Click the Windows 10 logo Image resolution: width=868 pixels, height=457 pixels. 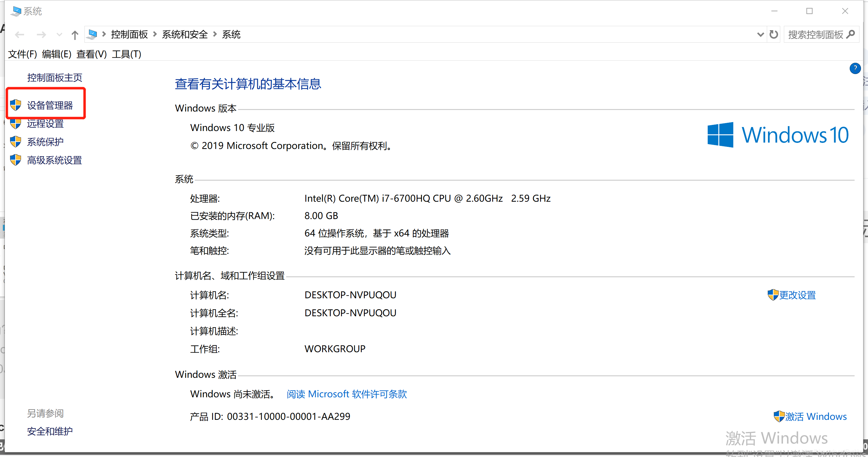point(778,135)
